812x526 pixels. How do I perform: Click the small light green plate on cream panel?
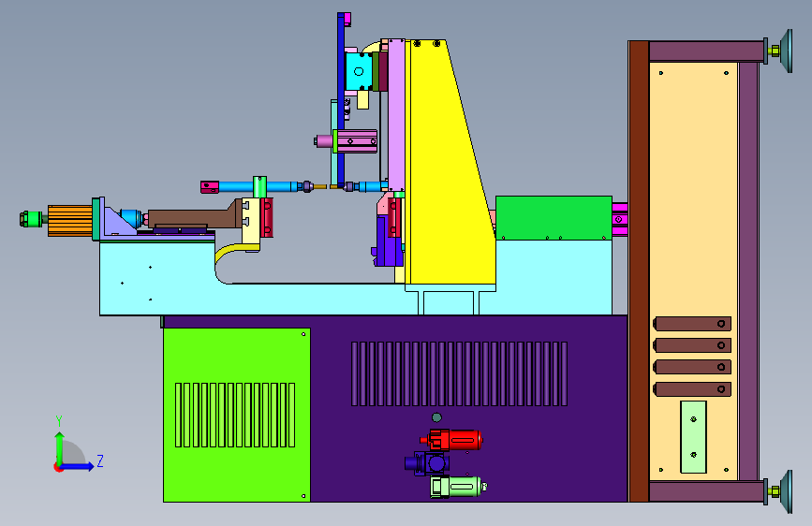point(693,437)
